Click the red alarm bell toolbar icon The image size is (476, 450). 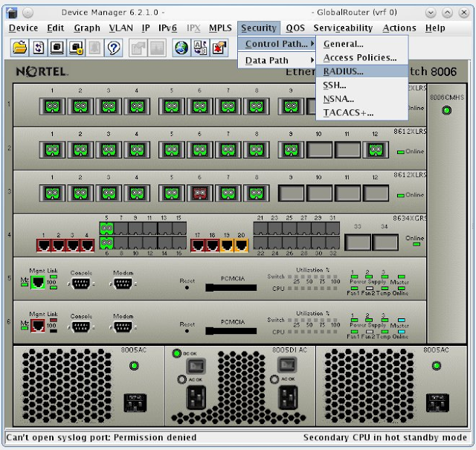[x=219, y=48]
